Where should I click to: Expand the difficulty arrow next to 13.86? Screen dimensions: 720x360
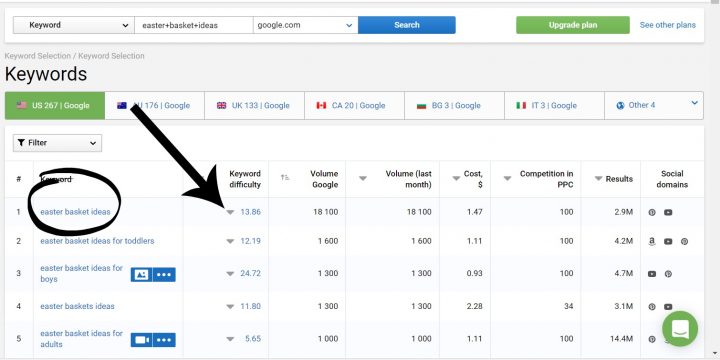click(231, 212)
